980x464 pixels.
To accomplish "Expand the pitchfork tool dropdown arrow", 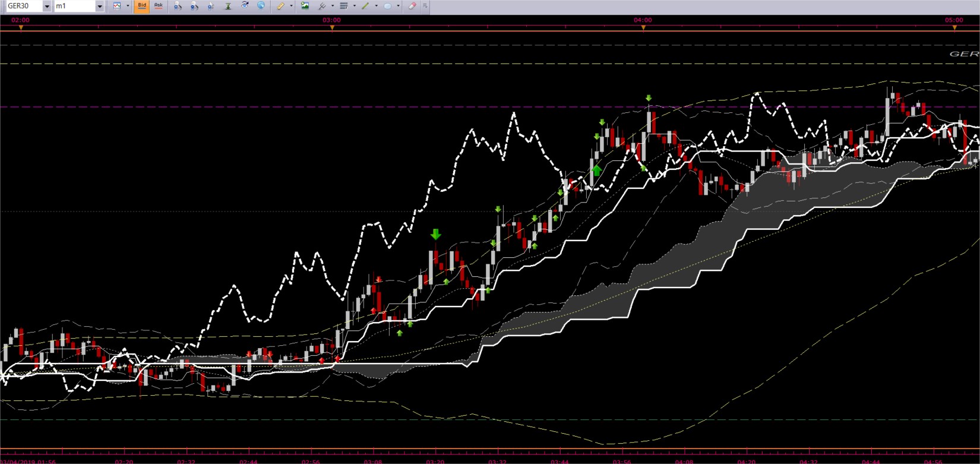I will coord(333,6).
